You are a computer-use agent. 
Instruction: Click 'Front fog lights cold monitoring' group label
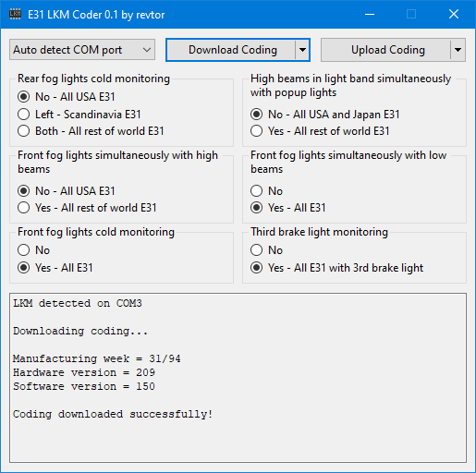click(x=96, y=232)
